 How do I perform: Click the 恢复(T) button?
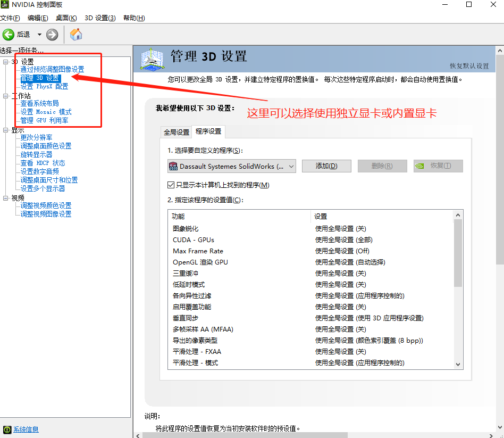[x=438, y=166]
